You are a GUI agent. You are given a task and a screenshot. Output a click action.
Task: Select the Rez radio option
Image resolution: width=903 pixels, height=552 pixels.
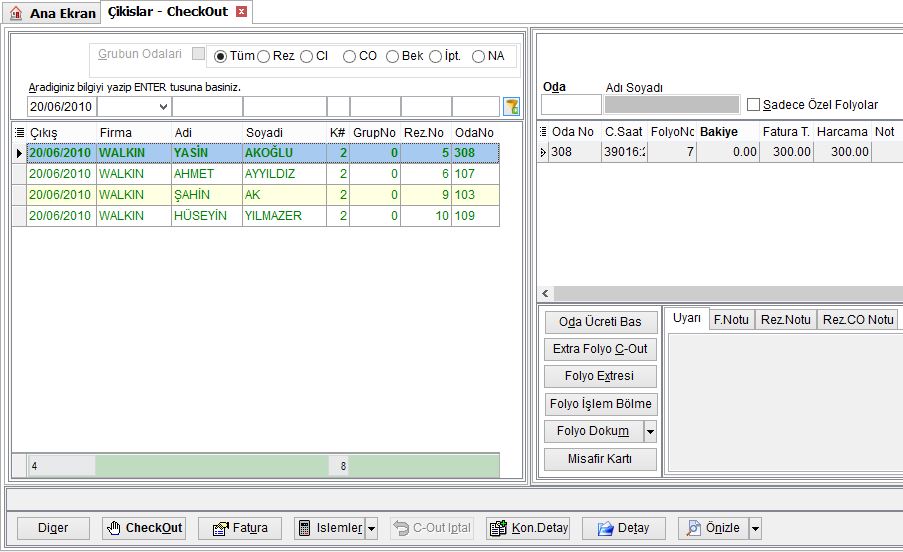point(263,56)
